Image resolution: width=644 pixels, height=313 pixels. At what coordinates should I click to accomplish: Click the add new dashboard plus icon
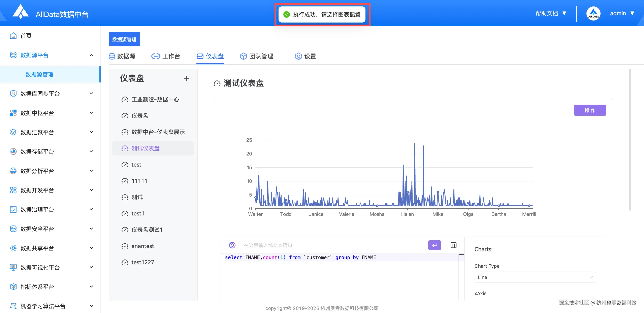click(186, 78)
